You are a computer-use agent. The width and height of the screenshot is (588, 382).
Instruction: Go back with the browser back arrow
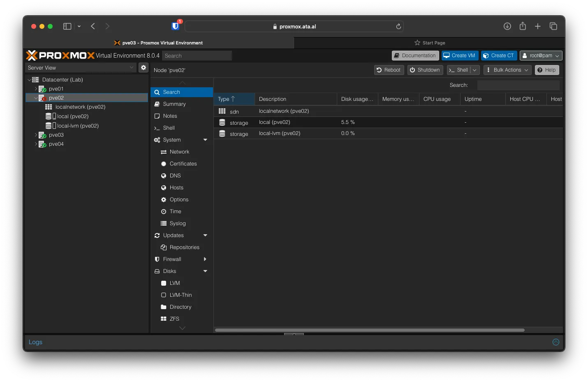click(93, 26)
